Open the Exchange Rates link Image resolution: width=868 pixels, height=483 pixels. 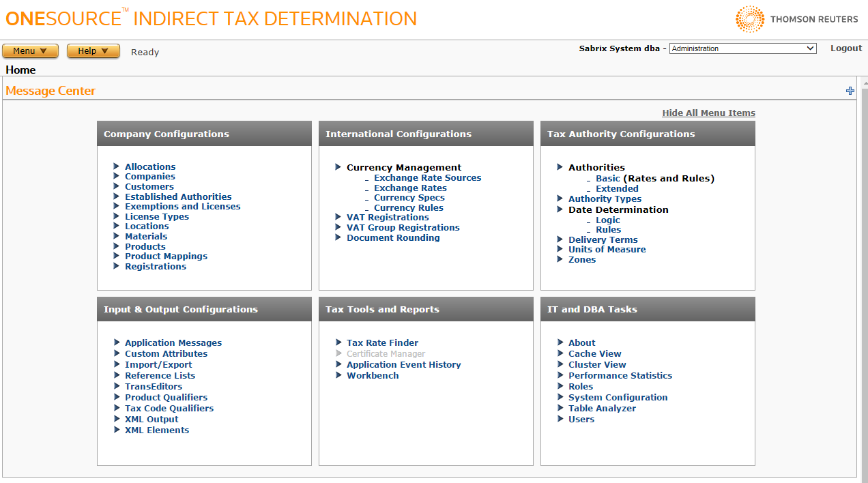(410, 188)
